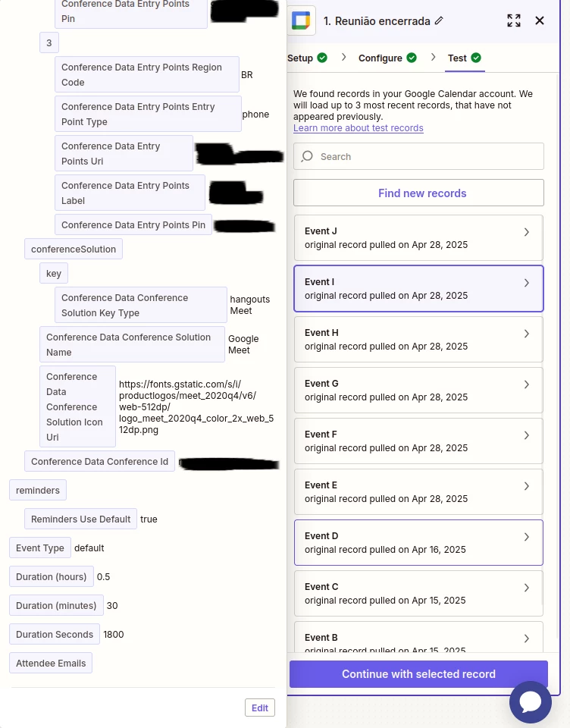Click the green check next to Test
Image resolution: width=570 pixels, height=728 pixels.
476,58
